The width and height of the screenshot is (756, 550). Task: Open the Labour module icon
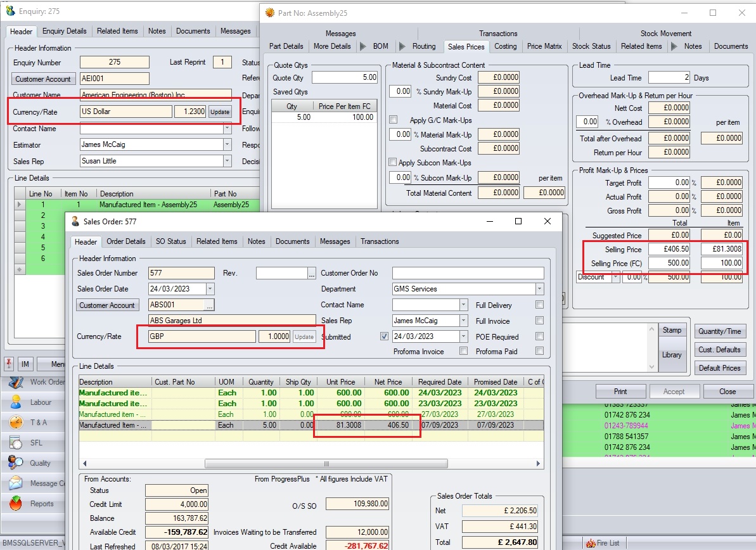(x=16, y=402)
